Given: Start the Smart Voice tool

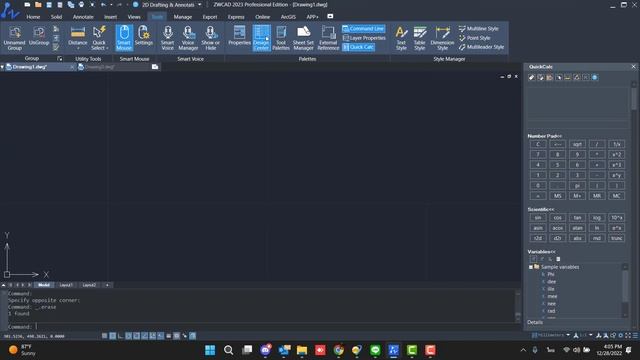Looking at the screenshot, I should pos(167,38).
